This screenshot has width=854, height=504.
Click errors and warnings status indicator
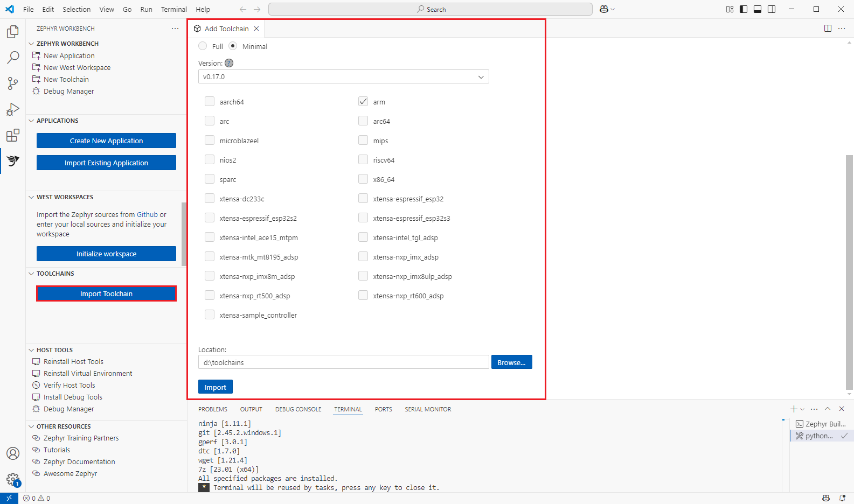pos(37,498)
